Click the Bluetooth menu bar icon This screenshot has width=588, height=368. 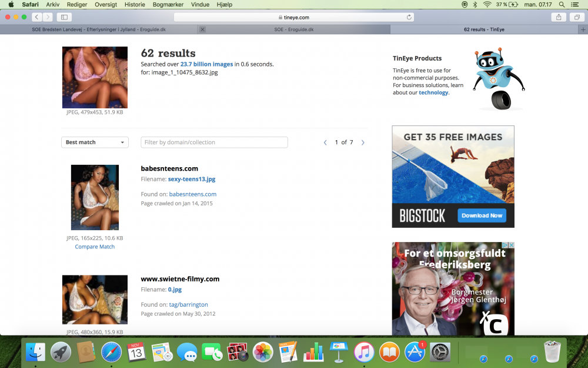(475, 5)
